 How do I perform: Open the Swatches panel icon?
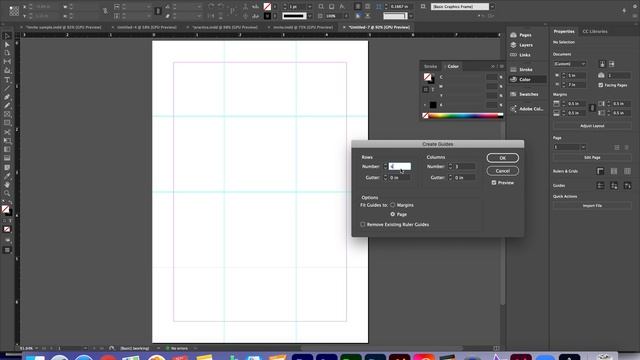(513, 94)
